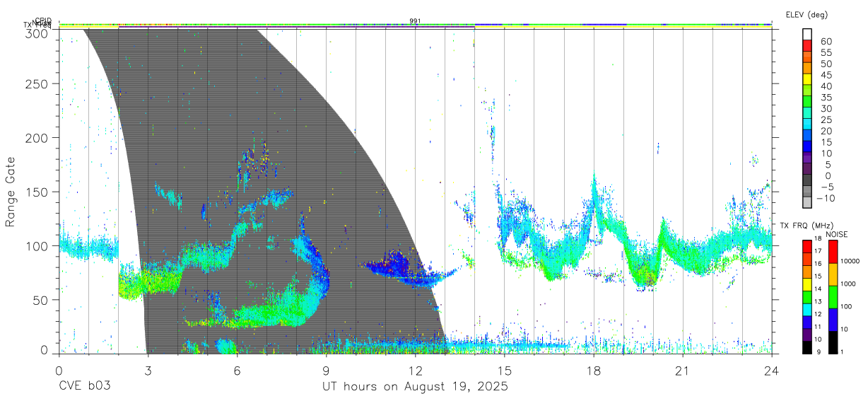Click the UT hour '6' tick label
This screenshot has height=401, width=868.
pos(237,370)
